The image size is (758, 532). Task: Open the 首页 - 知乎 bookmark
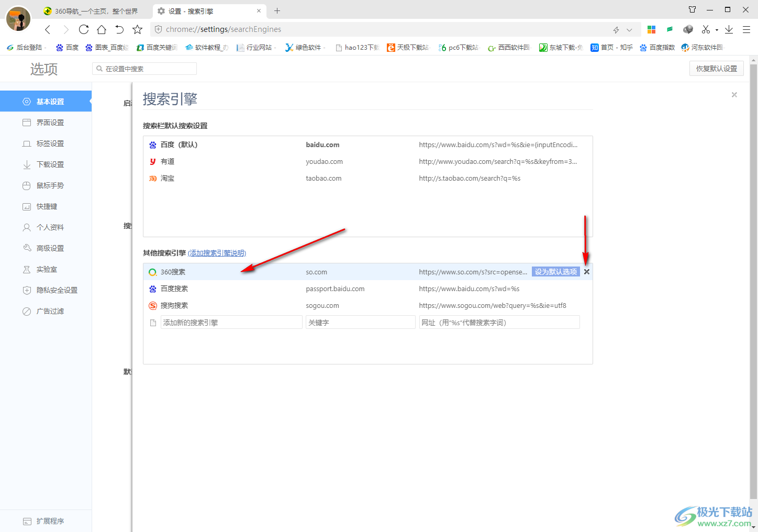[611, 47]
